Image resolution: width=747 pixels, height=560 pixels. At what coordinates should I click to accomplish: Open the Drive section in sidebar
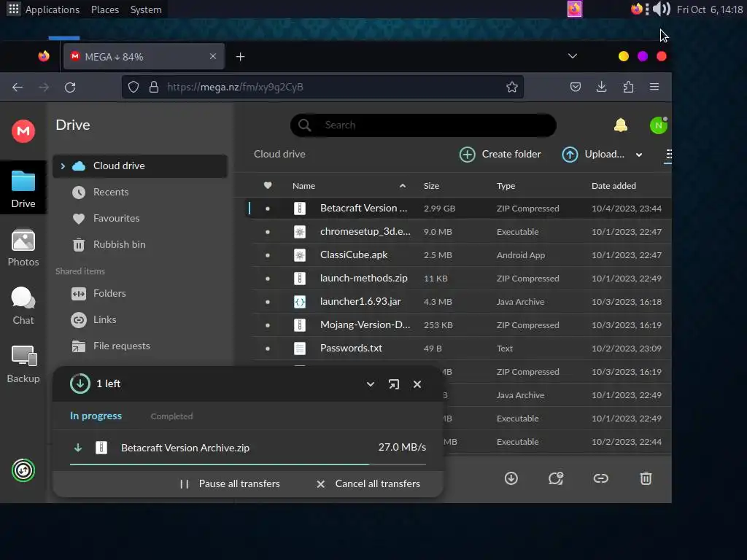tap(23, 189)
